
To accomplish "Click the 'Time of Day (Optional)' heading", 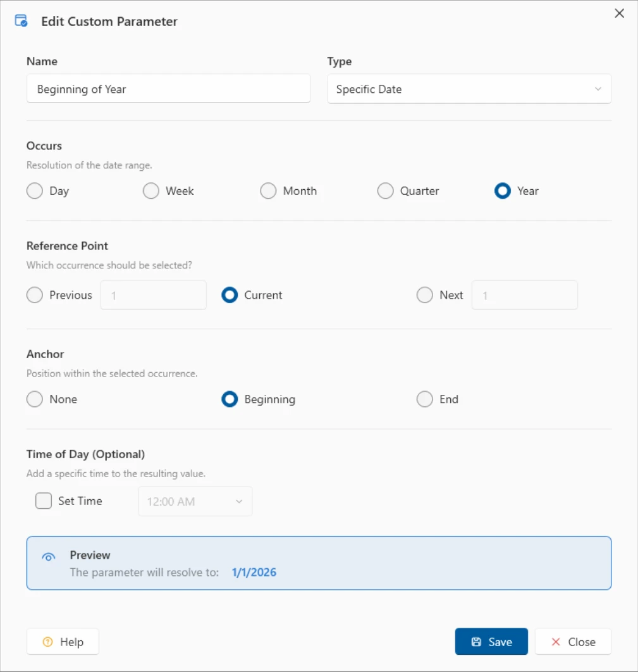I will [85, 454].
